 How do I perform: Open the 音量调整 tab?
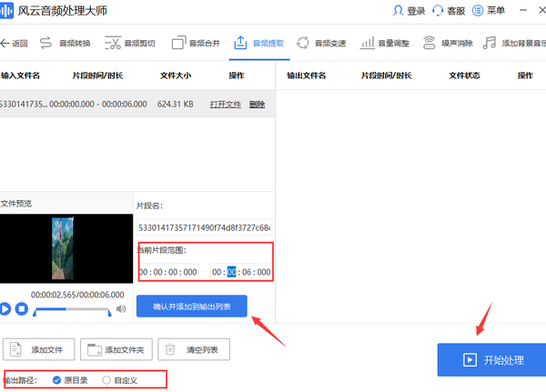[385, 43]
